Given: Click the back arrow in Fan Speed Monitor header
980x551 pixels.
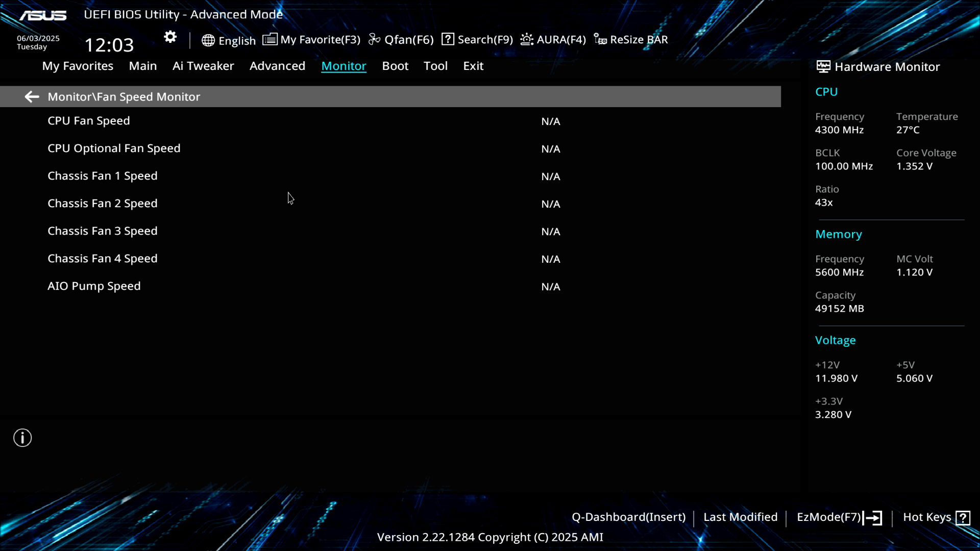Looking at the screenshot, I should 32,97.
